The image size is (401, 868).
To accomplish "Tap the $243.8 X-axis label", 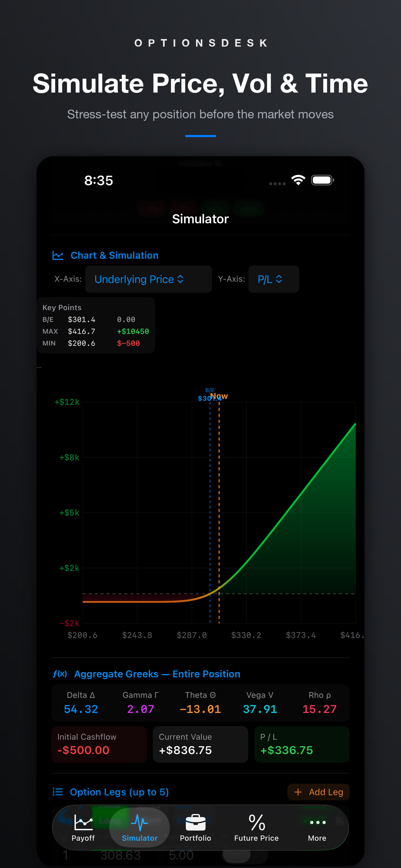I will coord(137,635).
